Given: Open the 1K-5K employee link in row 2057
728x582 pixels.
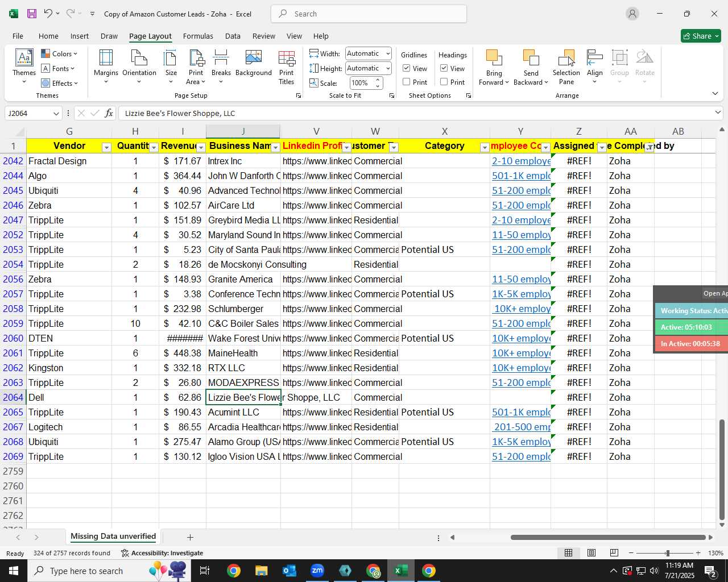Looking at the screenshot, I should point(521,294).
